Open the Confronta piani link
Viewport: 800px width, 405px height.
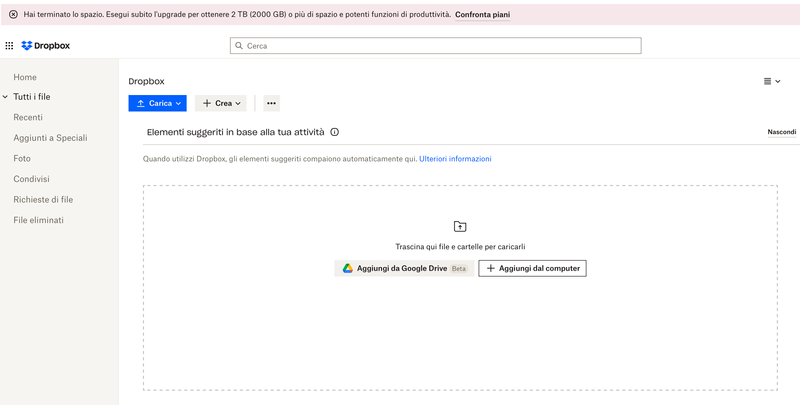(482, 15)
